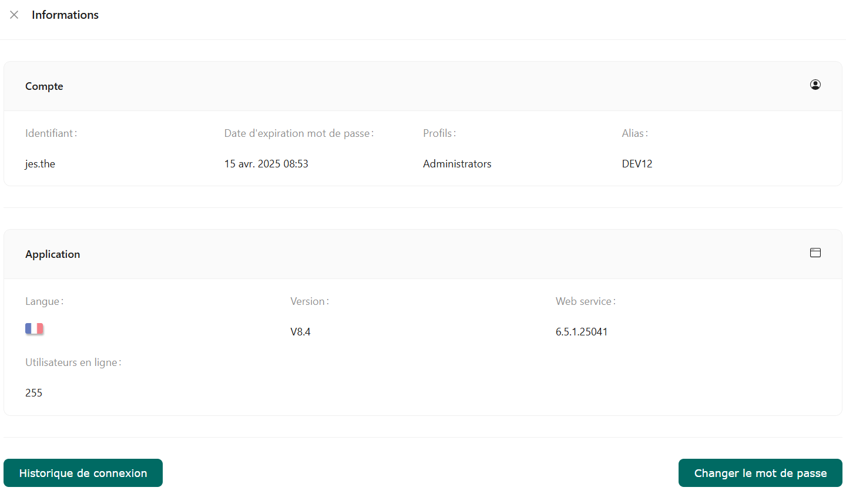Click the online users count 255

click(x=33, y=393)
